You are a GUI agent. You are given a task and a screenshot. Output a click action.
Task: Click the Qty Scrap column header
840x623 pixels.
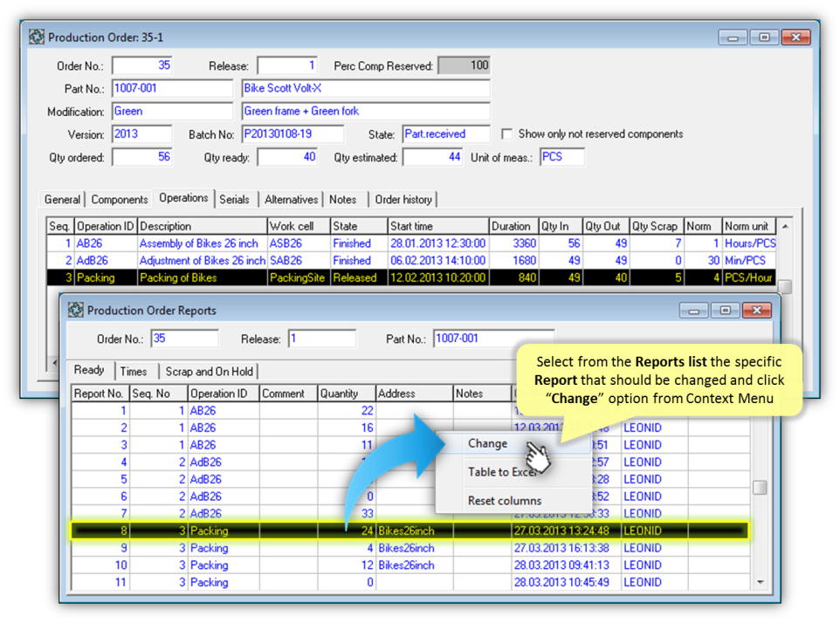click(x=657, y=226)
